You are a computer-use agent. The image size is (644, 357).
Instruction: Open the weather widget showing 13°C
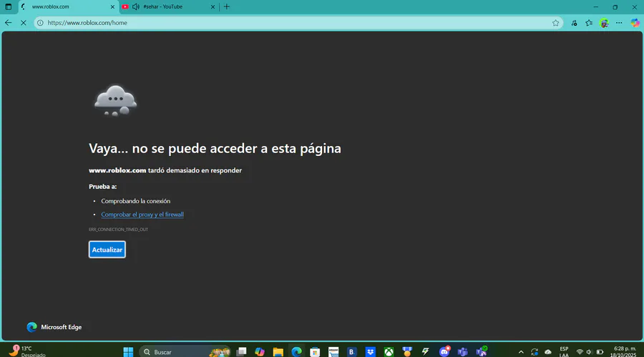[27, 351]
